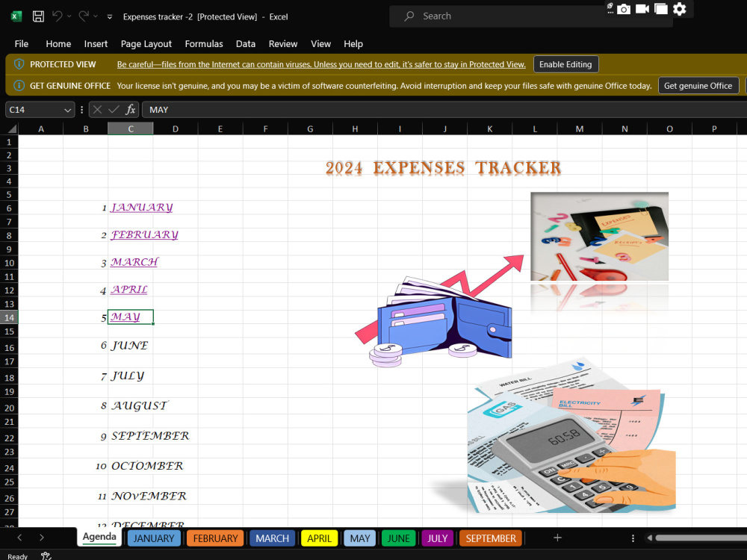Switch to the JANUARY sheet tab
Viewport: 747px width, 560px height.
point(153,538)
